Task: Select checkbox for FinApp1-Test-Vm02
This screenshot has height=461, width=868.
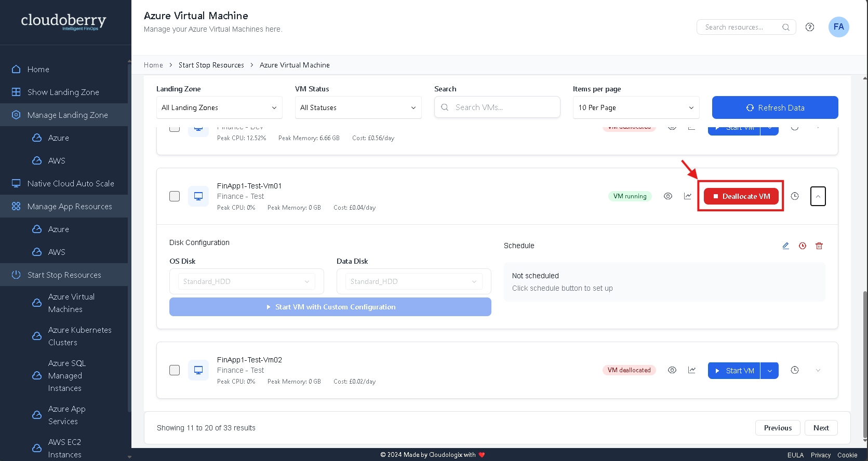Action: pos(175,370)
